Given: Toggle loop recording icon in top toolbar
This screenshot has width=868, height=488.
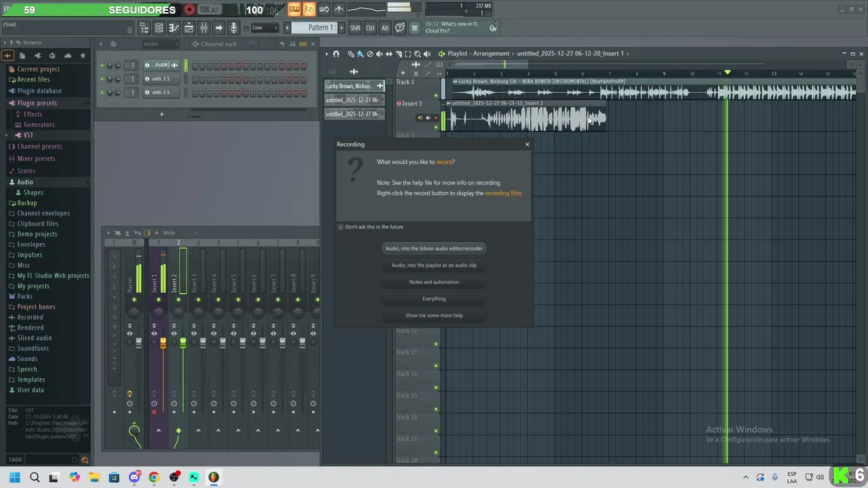Looking at the screenshot, I should (x=324, y=9).
